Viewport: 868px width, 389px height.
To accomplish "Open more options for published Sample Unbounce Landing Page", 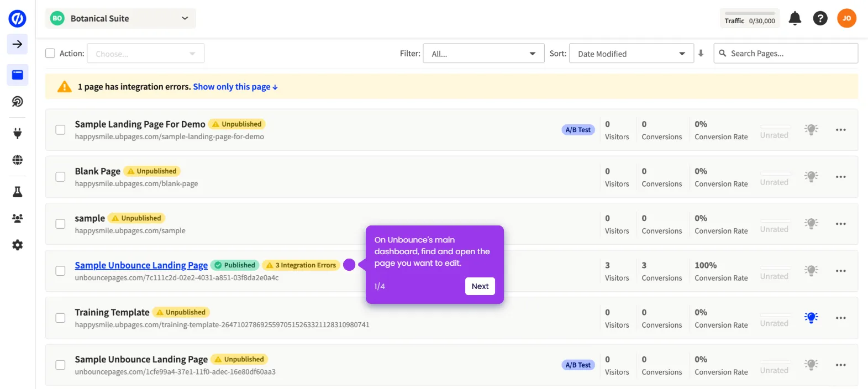I will (840, 271).
